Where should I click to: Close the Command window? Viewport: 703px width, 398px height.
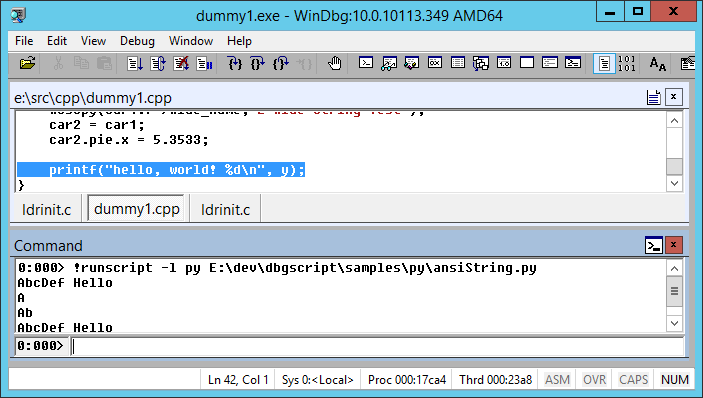(673, 245)
